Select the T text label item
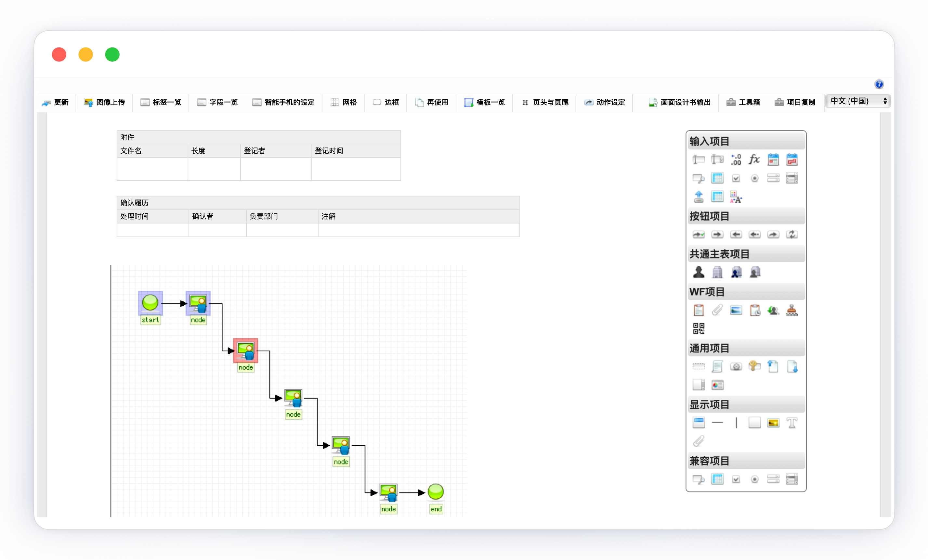The width and height of the screenshot is (928, 560). [792, 423]
